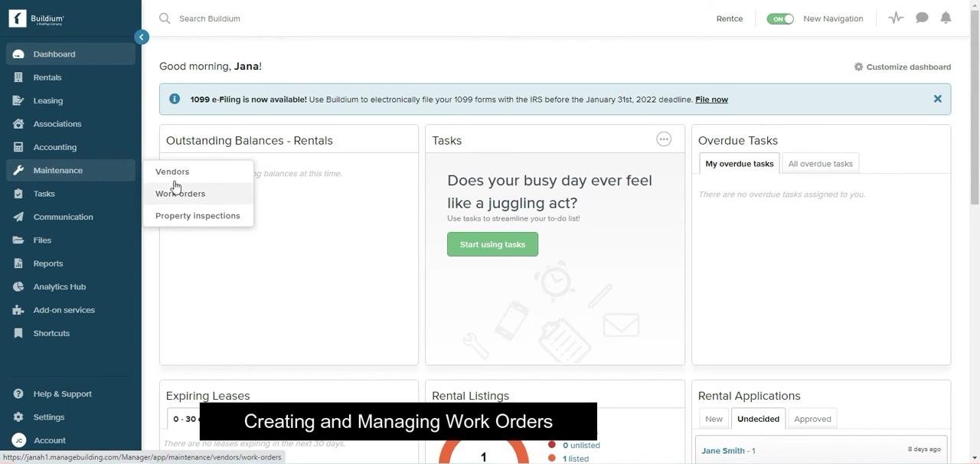980x464 pixels.
Task: Click the Accounting calculator icon
Action: [x=18, y=147]
